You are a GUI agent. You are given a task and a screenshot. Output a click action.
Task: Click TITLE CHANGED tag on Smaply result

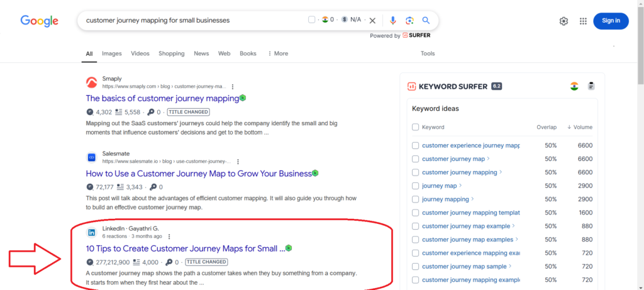(188, 112)
